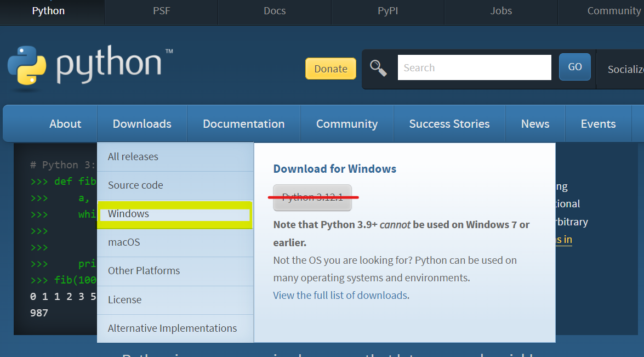Open the News menu
Image resolution: width=644 pixels, height=357 pixels.
coord(535,123)
